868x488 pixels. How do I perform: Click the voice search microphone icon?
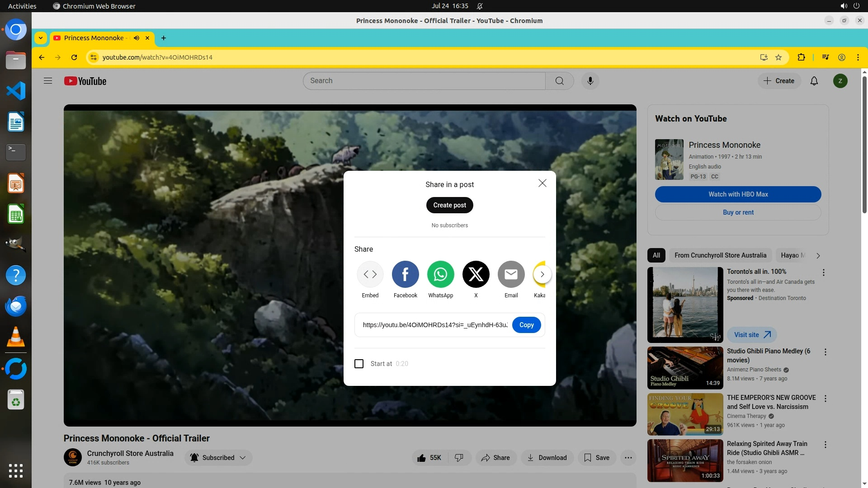(590, 81)
